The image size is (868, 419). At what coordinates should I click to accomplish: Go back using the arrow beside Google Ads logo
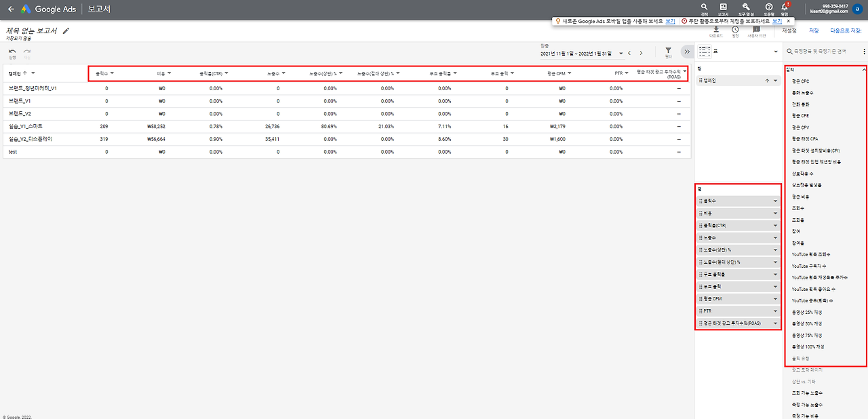point(11,9)
